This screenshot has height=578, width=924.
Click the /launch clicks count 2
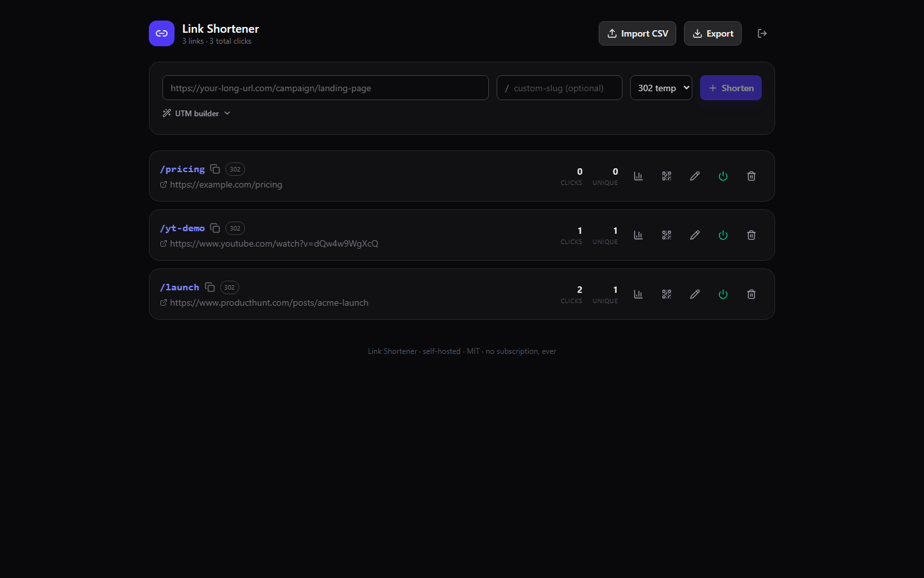[579, 290]
